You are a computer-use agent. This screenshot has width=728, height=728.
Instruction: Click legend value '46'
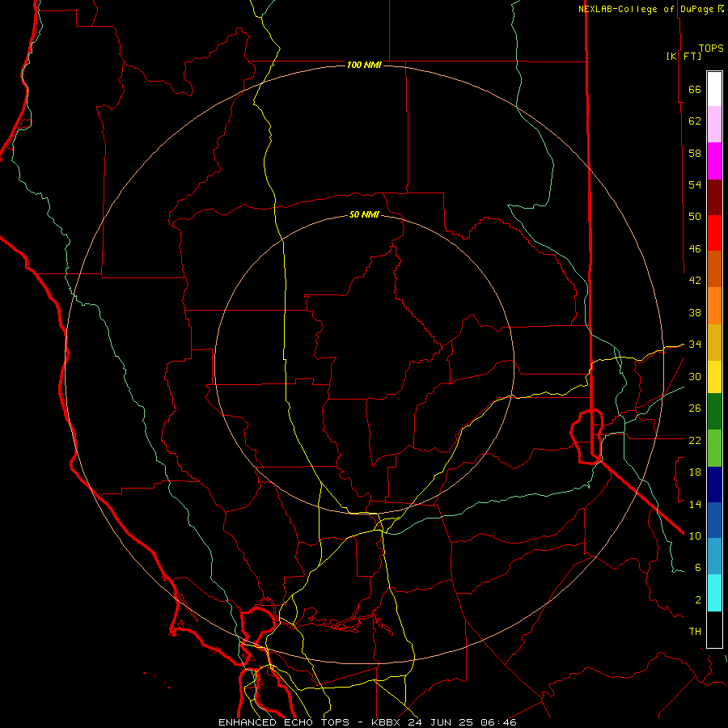pos(695,249)
